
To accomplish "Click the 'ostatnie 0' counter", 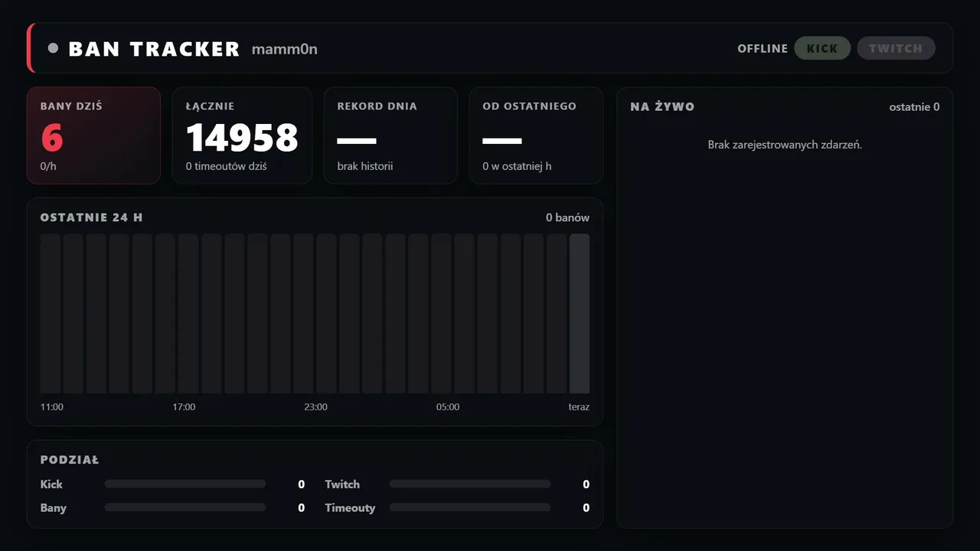I will point(914,107).
